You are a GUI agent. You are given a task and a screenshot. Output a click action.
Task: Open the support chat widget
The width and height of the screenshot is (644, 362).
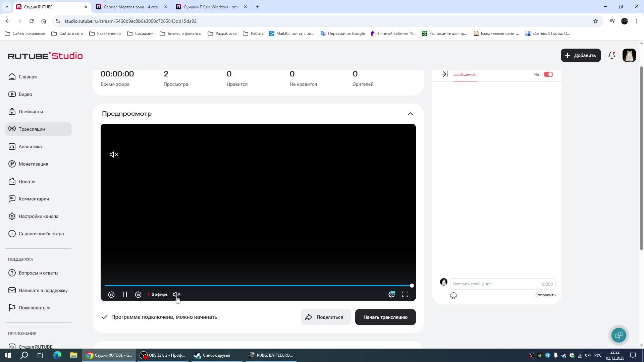pyautogui.click(x=619, y=335)
